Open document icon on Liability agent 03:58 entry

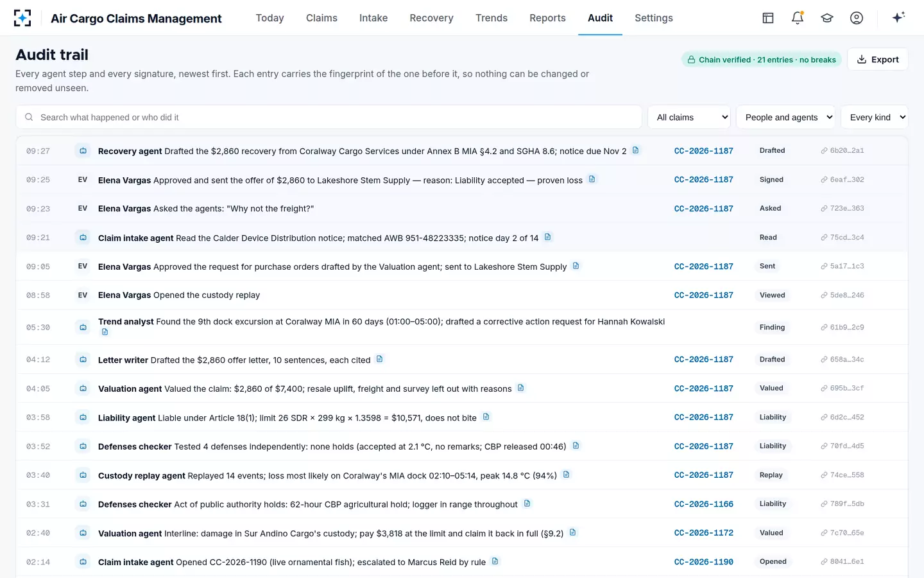click(486, 417)
